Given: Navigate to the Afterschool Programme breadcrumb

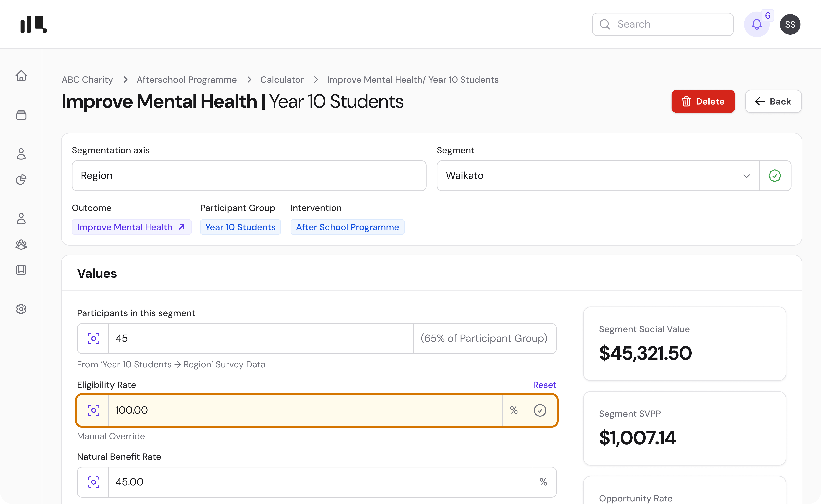Looking at the screenshot, I should [x=187, y=80].
